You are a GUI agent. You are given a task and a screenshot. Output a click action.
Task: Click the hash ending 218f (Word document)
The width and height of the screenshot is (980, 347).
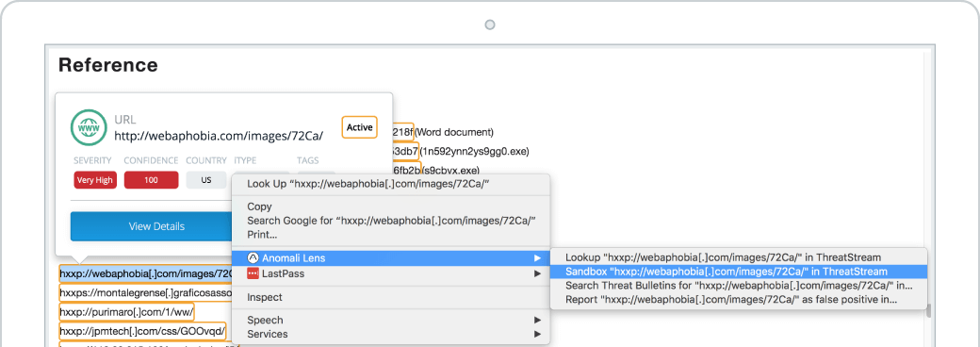pyautogui.click(x=402, y=132)
